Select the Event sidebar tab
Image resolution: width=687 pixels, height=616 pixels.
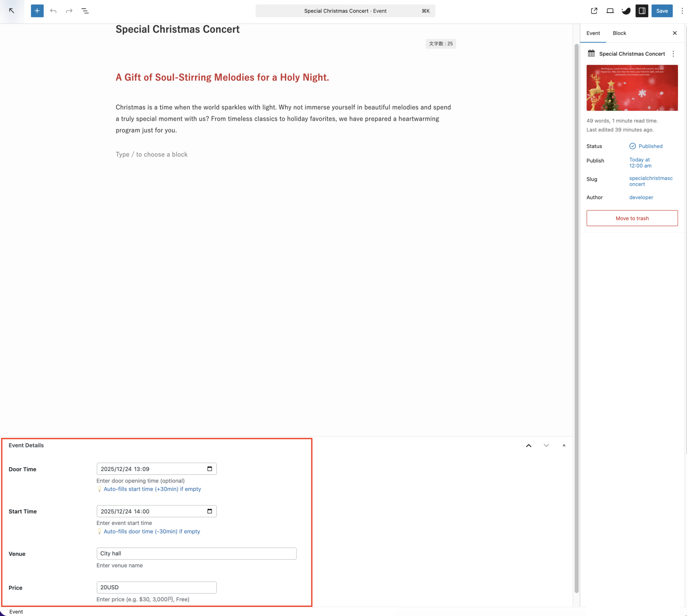(593, 33)
